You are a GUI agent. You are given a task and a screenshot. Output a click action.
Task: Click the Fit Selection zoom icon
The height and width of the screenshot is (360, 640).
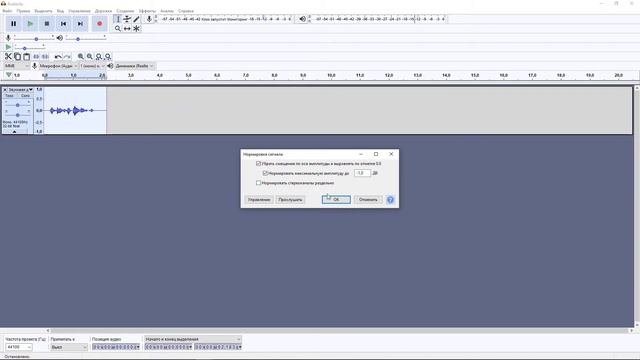coord(99,56)
